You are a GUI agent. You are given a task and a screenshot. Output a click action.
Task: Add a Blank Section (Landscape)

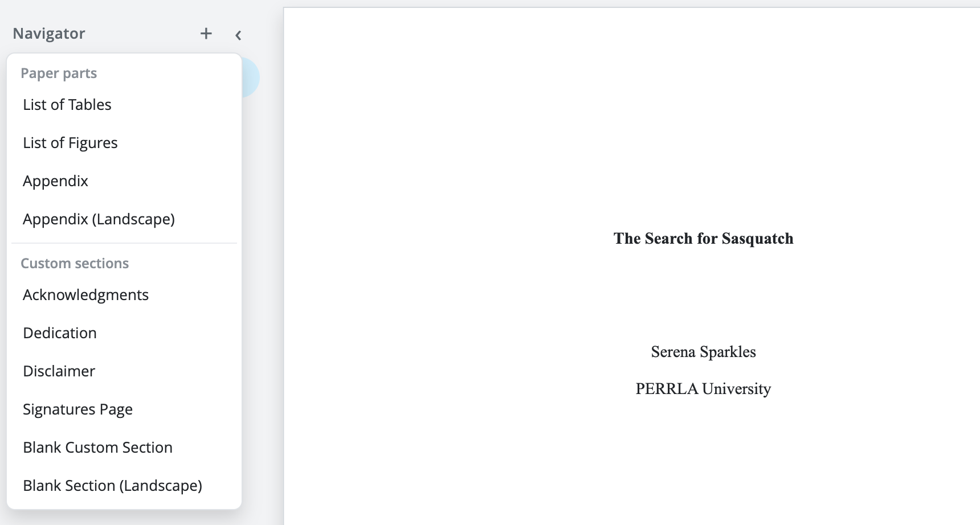[x=124, y=486]
